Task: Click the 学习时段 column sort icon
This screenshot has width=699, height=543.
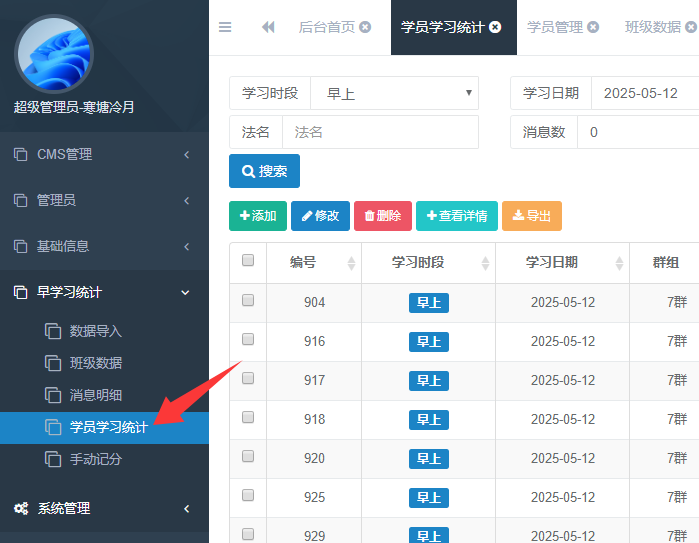Action: (x=485, y=263)
